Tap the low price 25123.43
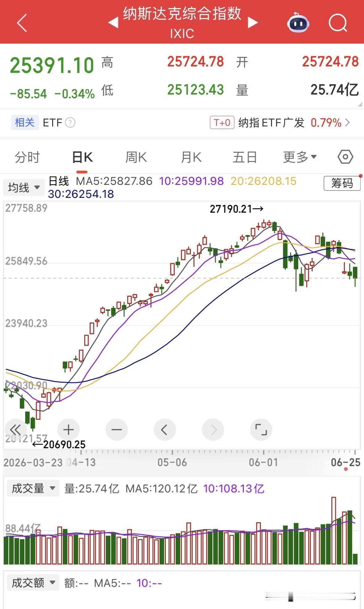The width and height of the screenshot is (364, 609). coord(195,90)
